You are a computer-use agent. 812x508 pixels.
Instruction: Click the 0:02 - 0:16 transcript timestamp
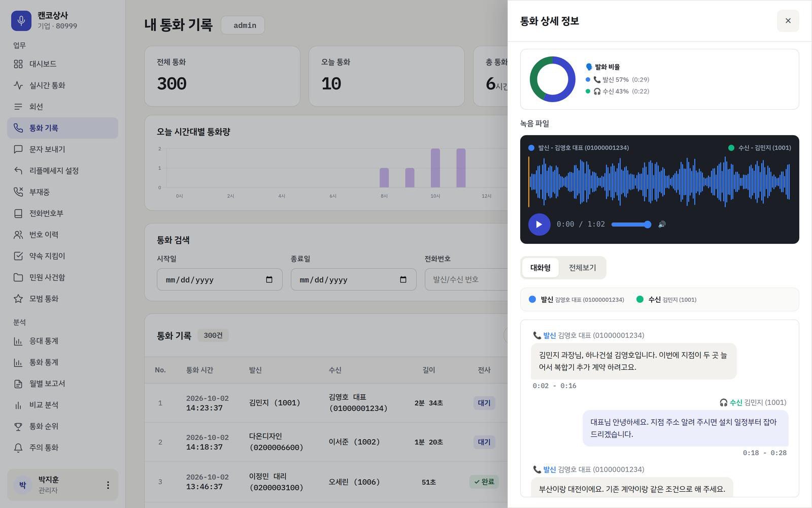click(554, 386)
